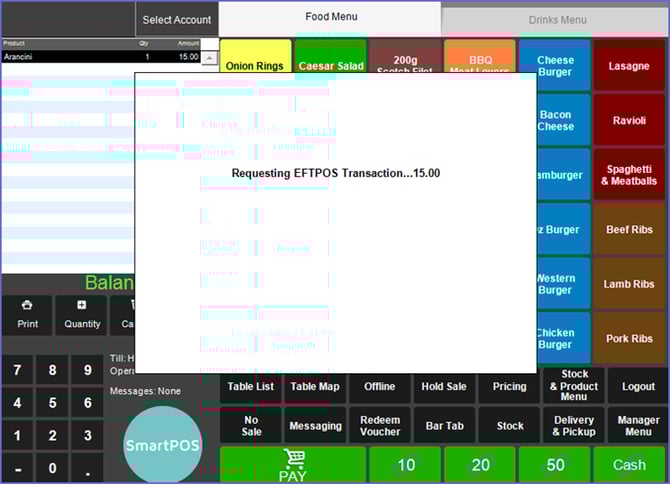Tap the SmartPOS round logo

(x=162, y=445)
